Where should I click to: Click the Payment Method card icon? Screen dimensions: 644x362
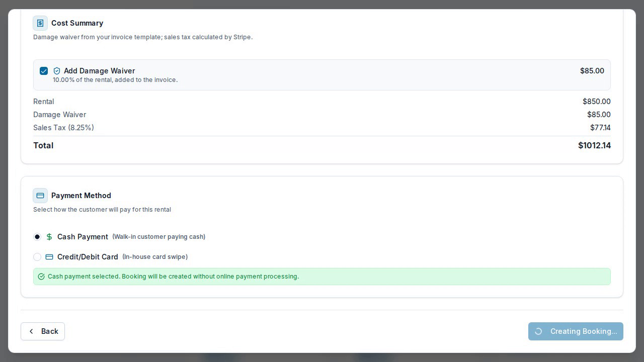click(x=40, y=196)
